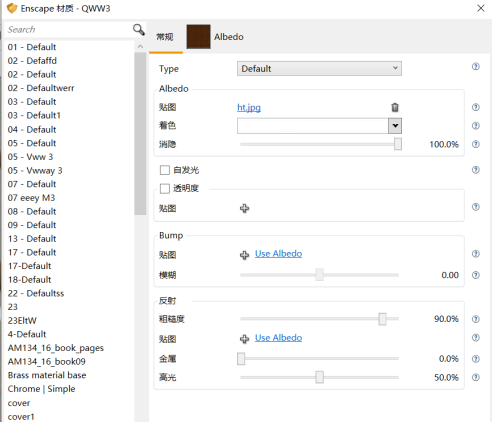The image size is (492, 422).
Task: Select material 07 eeey M3
Action: [x=31, y=198]
